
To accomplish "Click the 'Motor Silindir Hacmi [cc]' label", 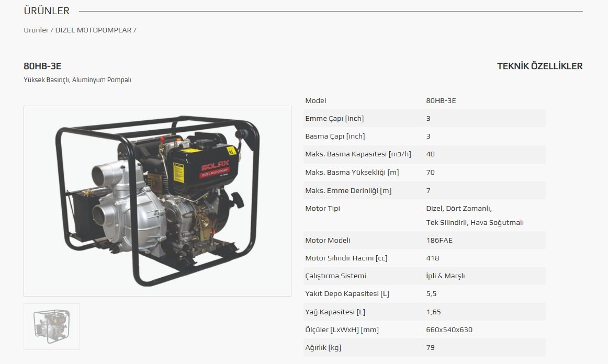I will click(346, 258).
